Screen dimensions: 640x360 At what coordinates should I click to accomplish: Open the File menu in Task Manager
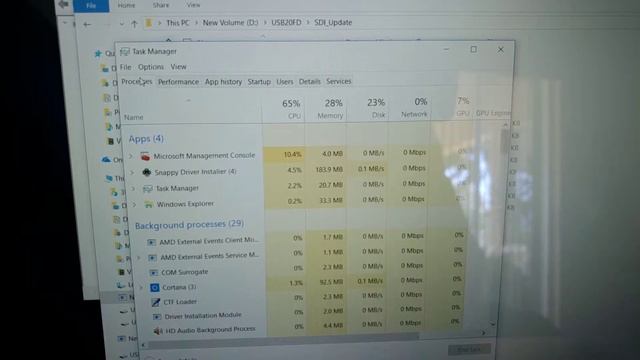tap(125, 67)
